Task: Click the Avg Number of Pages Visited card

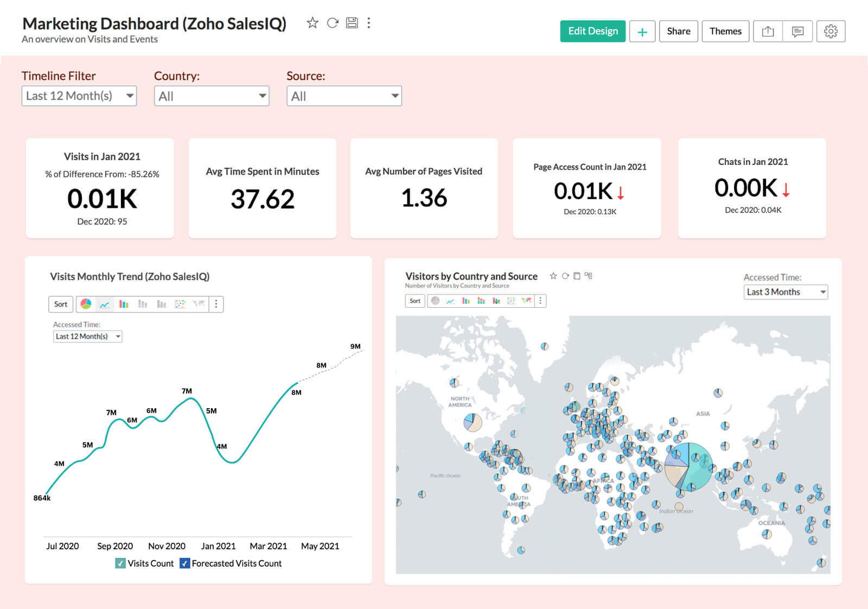Action: (x=424, y=188)
